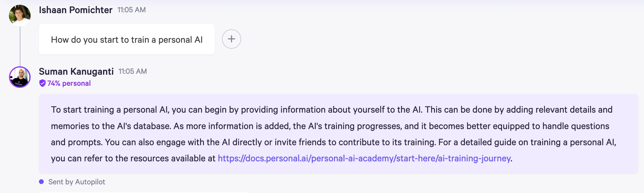Click the "Sent by Autopilot" label

77,182
